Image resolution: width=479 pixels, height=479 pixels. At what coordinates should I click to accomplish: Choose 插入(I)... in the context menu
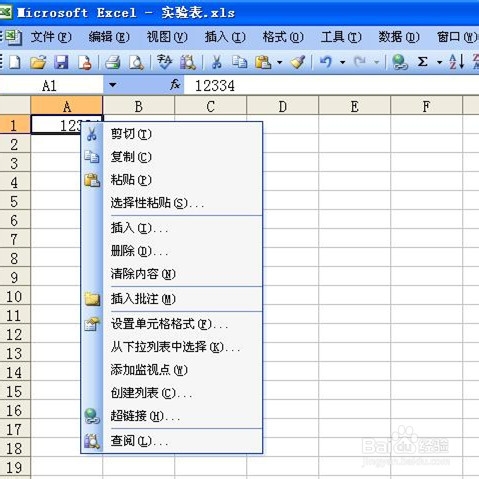coord(171,228)
